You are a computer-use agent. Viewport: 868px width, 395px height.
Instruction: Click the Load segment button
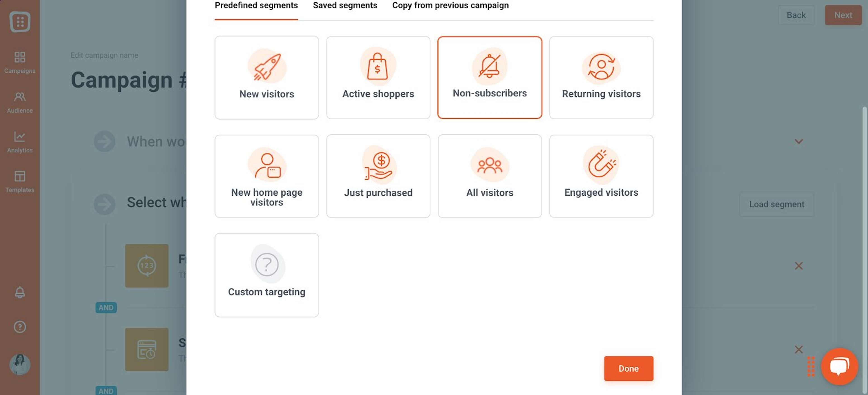776,204
